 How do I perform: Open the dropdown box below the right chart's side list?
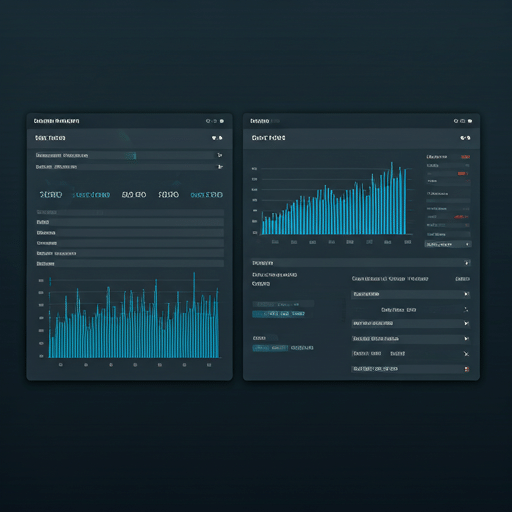(448, 244)
